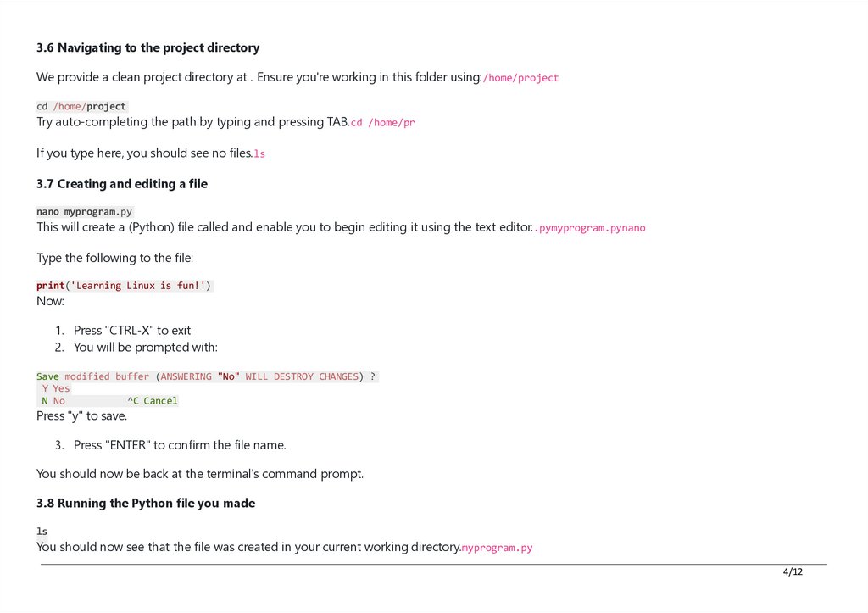Click the "^C Cancel" option
The height and width of the screenshot is (613, 868).
coord(153,401)
